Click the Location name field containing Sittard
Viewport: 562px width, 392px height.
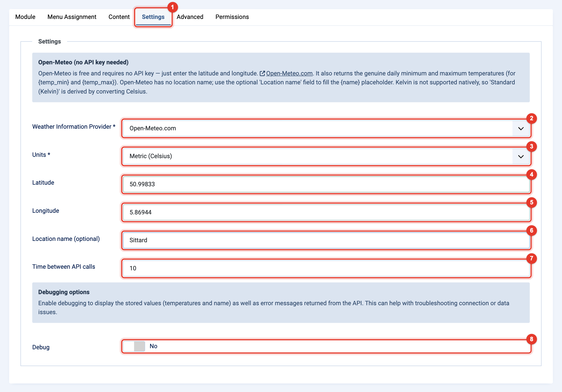pos(326,240)
